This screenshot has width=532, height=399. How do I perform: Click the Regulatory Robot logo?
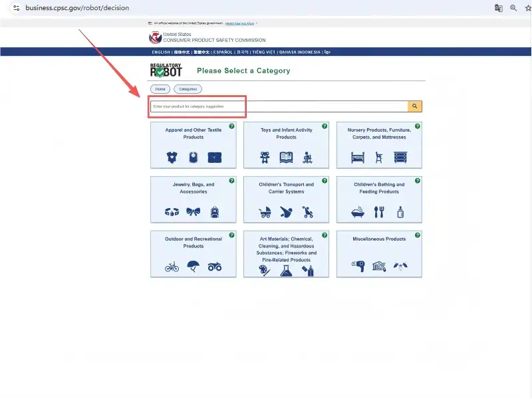tap(166, 70)
